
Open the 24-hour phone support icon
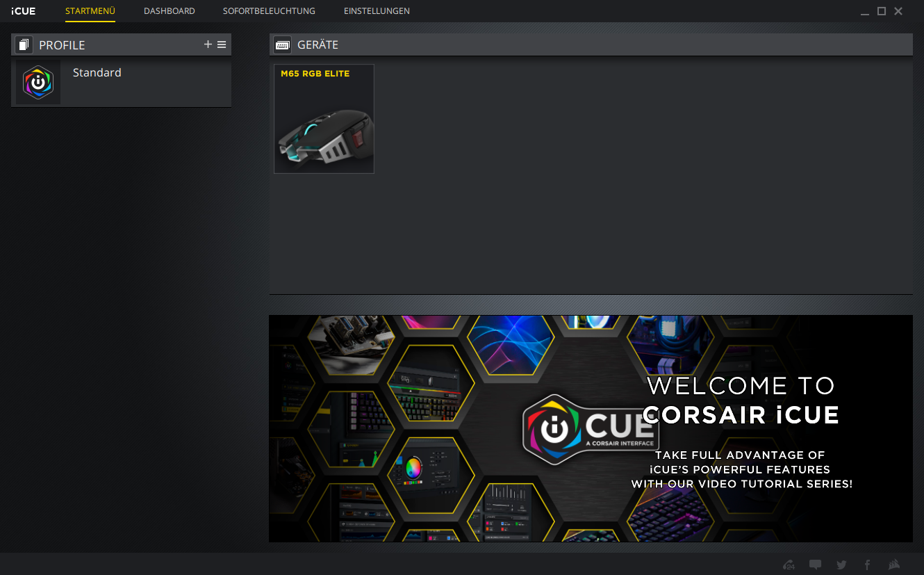[x=789, y=565]
